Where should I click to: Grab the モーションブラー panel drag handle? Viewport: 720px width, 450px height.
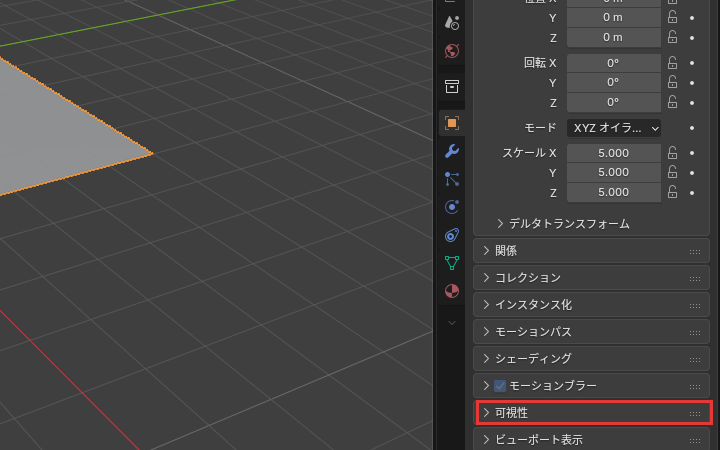point(695,387)
